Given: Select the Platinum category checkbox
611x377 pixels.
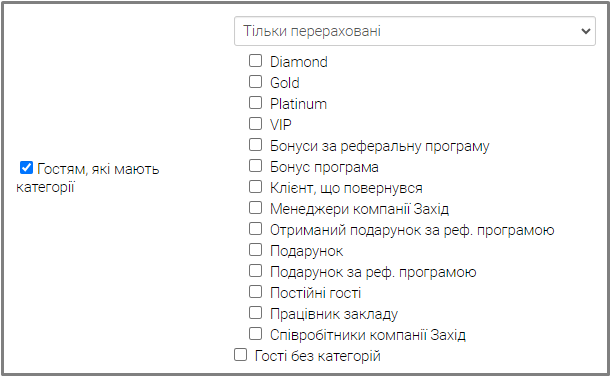Looking at the screenshot, I should pyautogui.click(x=255, y=103).
